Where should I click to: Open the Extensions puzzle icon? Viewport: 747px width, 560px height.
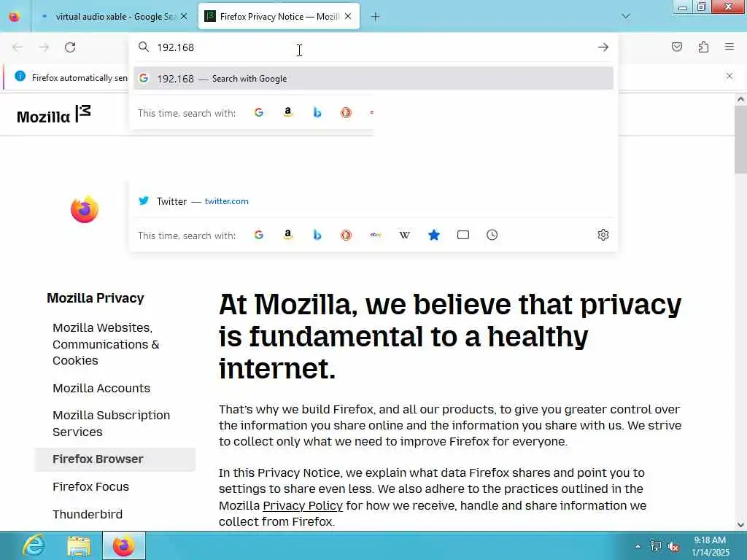(x=703, y=47)
